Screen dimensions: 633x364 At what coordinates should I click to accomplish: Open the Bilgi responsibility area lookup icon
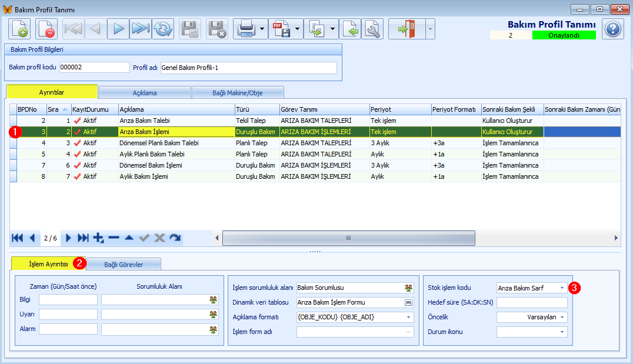coord(213,299)
